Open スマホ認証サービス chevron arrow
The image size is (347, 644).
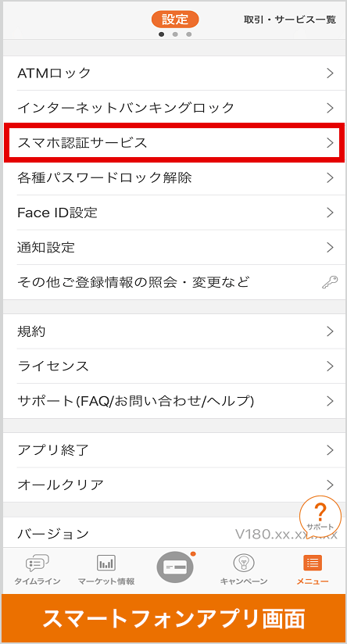[x=330, y=142]
